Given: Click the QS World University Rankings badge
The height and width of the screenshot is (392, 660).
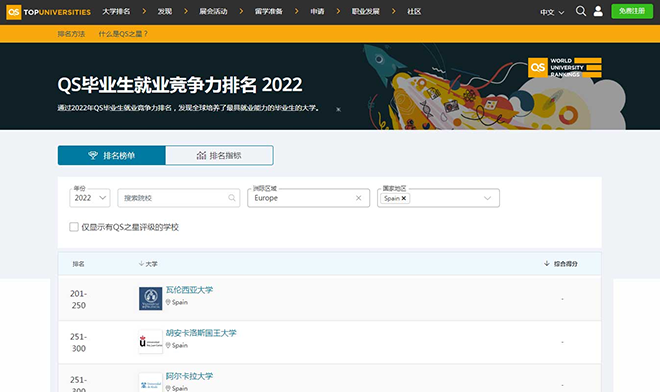Looking at the screenshot, I should [564, 67].
